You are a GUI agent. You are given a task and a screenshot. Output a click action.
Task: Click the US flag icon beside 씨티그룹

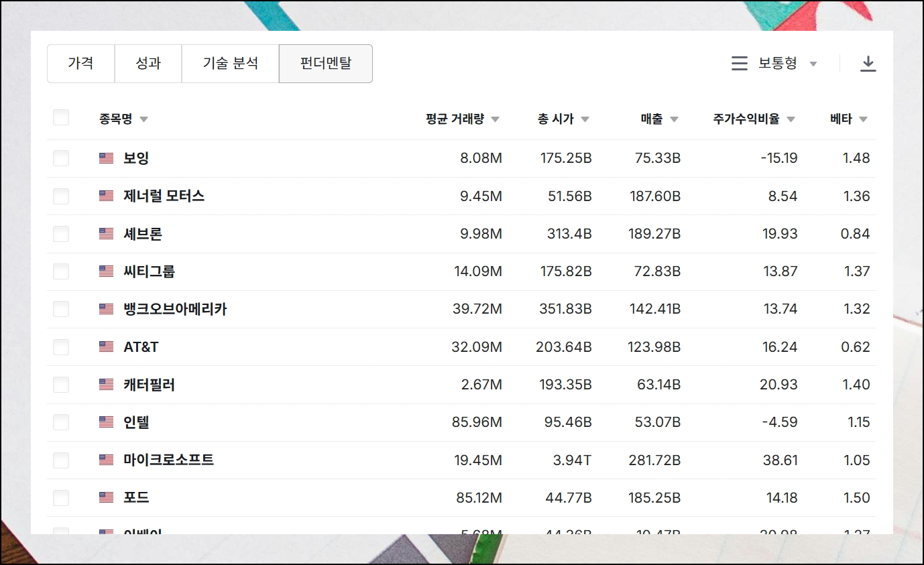pos(106,271)
